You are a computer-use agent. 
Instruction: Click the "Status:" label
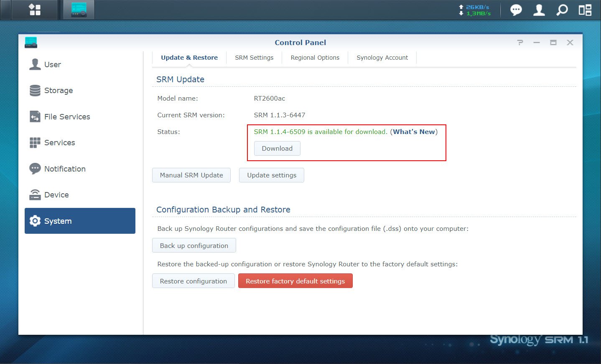click(168, 131)
